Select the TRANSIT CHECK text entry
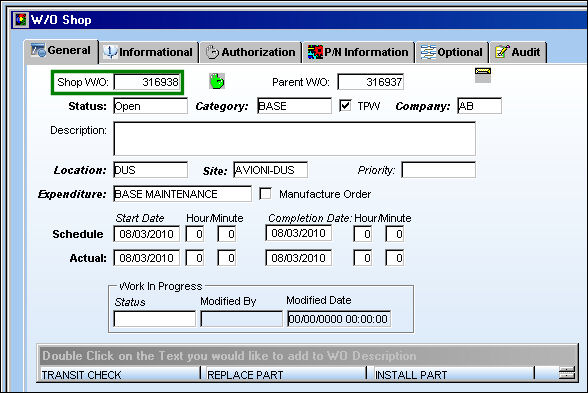588x393 pixels. [119, 374]
